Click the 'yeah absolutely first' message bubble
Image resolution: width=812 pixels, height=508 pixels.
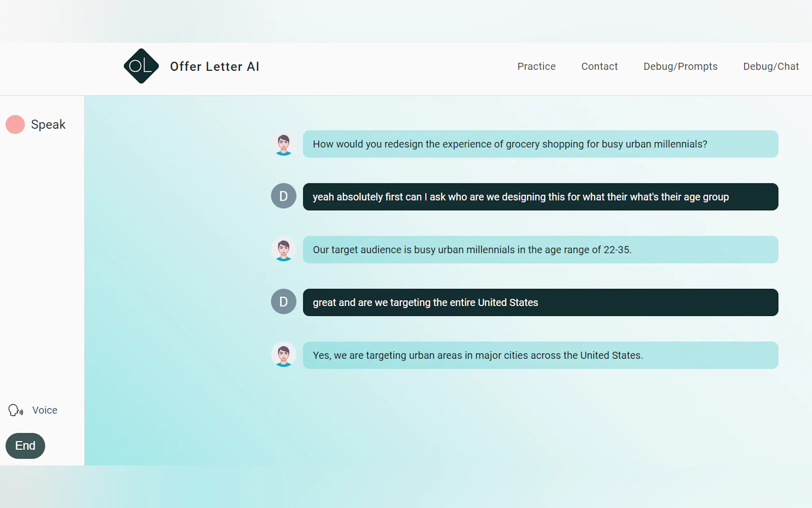click(540, 197)
